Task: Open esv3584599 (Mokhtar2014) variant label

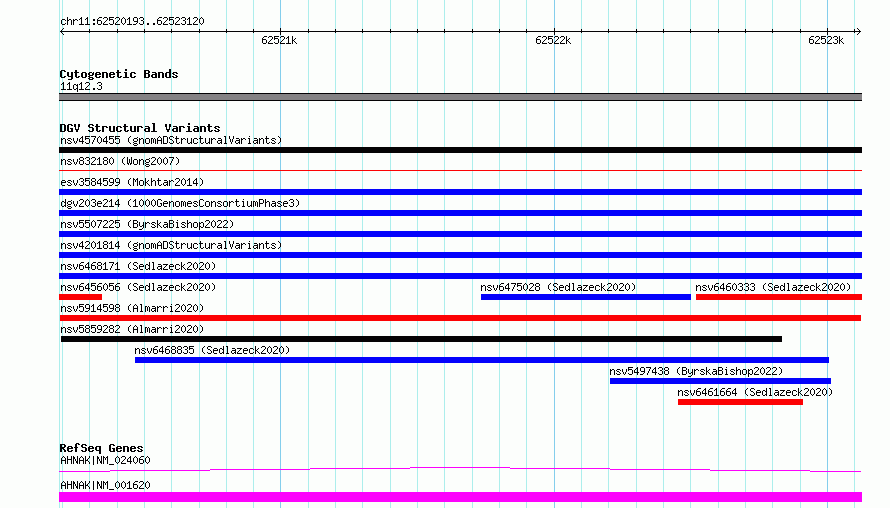Action: click(x=132, y=182)
